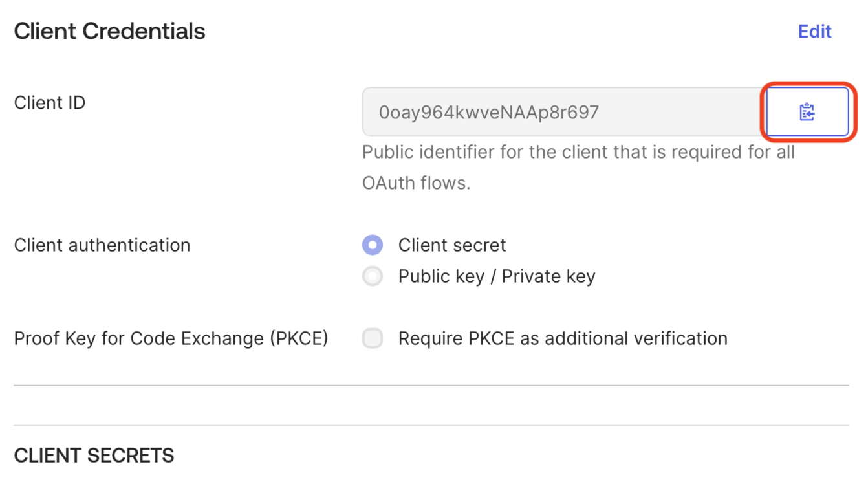The width and height of the screenshot is (868, 484).
Task: Select the Client secret authentication option
Action: (373, 245)
